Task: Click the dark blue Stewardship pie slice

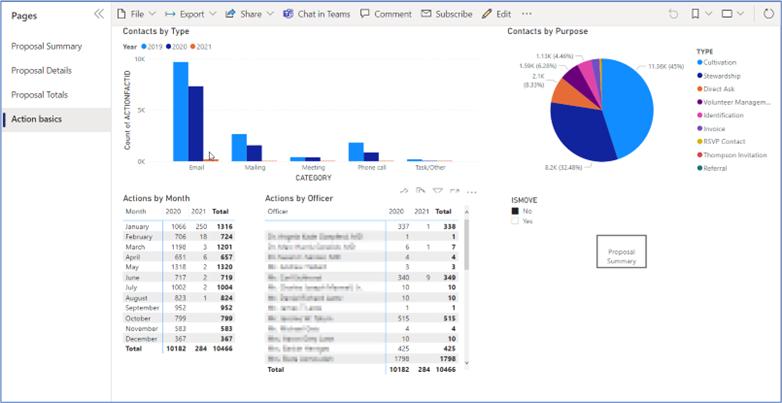Action: (579, 132)
